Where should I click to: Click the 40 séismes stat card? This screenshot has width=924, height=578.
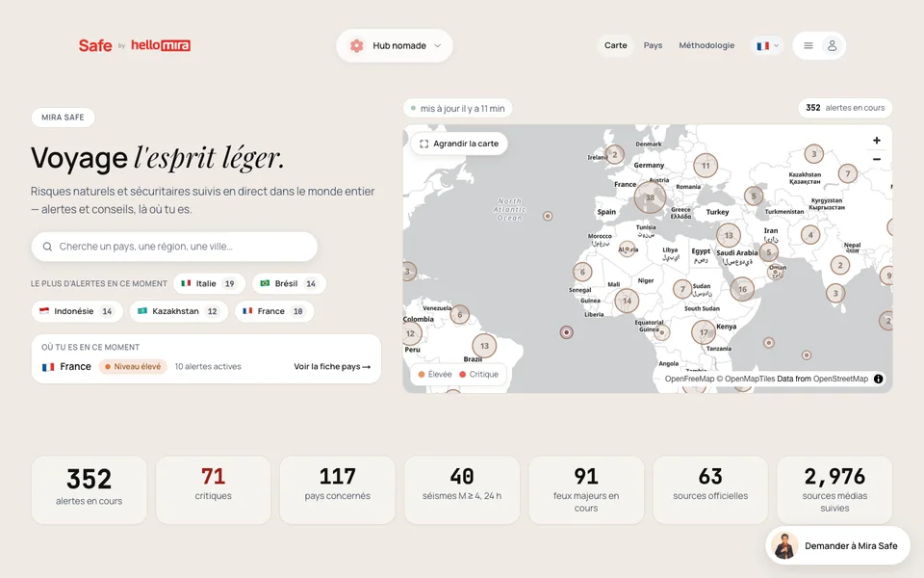point(462,489)
